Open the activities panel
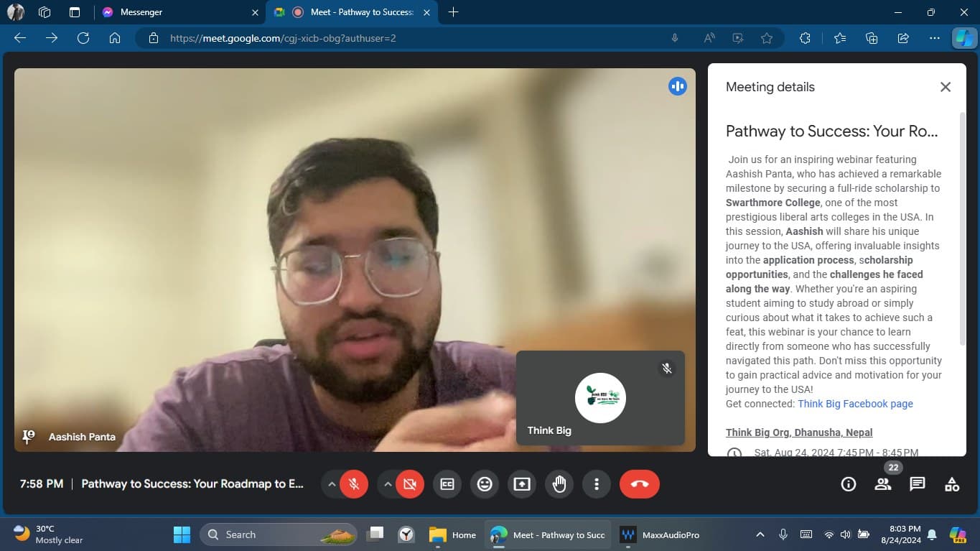 (952, 484)
